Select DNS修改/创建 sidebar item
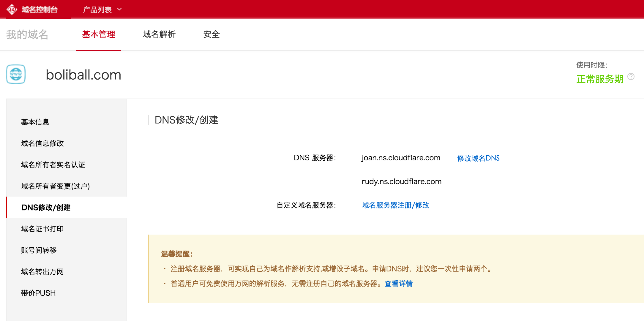The image size is (644, 332). (46, 208)
